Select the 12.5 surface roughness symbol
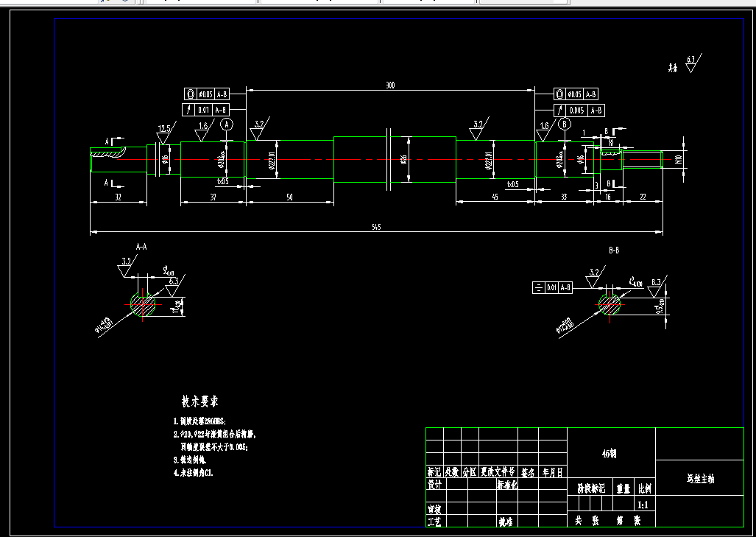This screenshot has height=537, width=756. pos(165,132)
